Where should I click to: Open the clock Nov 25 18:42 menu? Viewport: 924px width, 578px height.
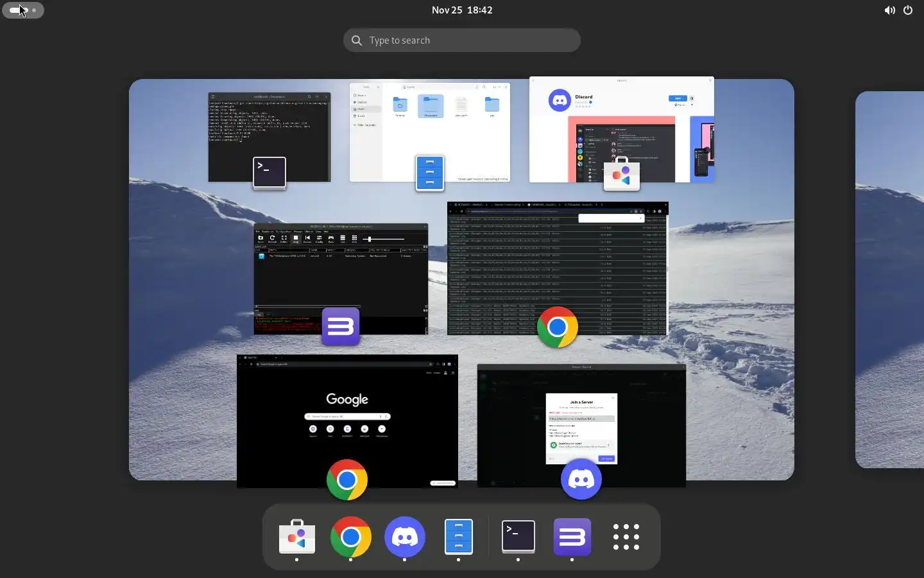point(462,10)
